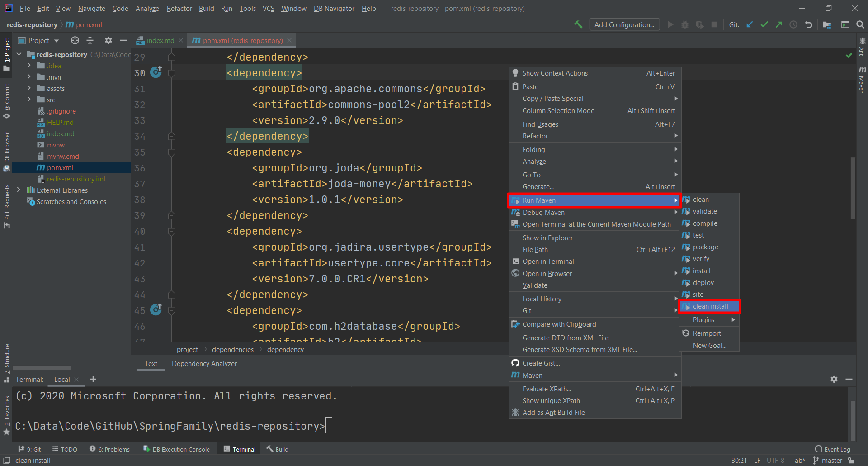Add a new terminal session tab
Viewport: 868px width, 466px height.
pos(93,379)
